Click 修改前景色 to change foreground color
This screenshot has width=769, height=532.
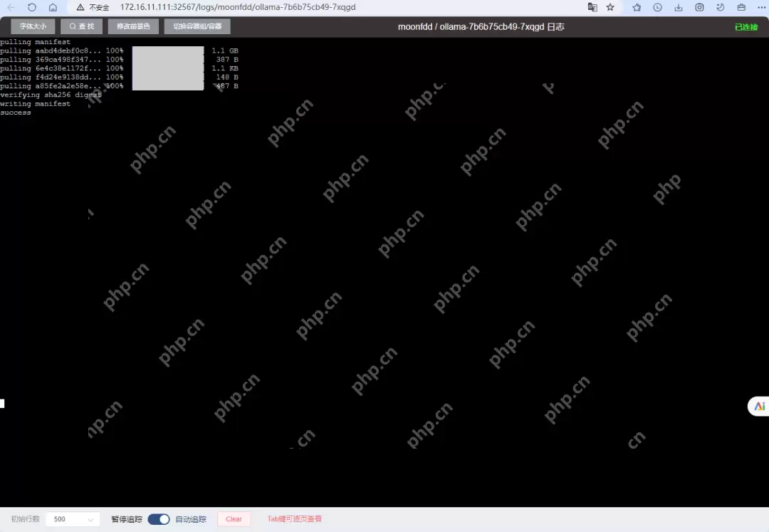(x=132, y=26)
